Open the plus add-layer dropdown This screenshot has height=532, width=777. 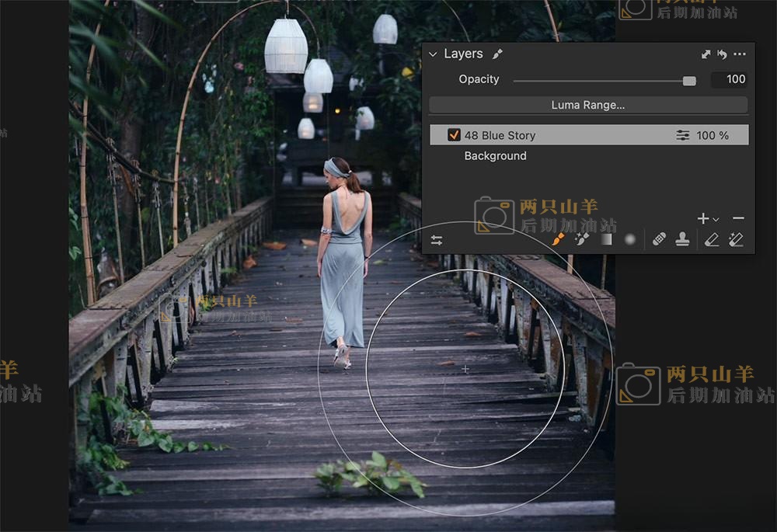(x=707, y=219)
